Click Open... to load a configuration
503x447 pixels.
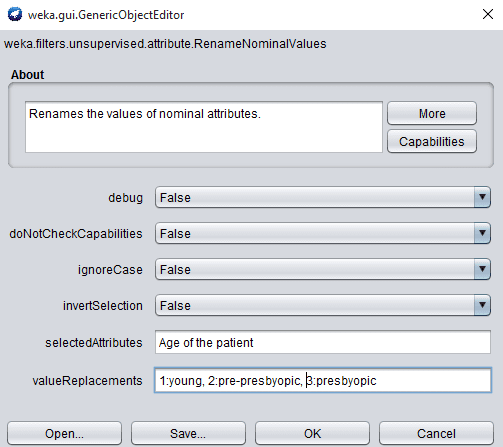click(64, 433)
